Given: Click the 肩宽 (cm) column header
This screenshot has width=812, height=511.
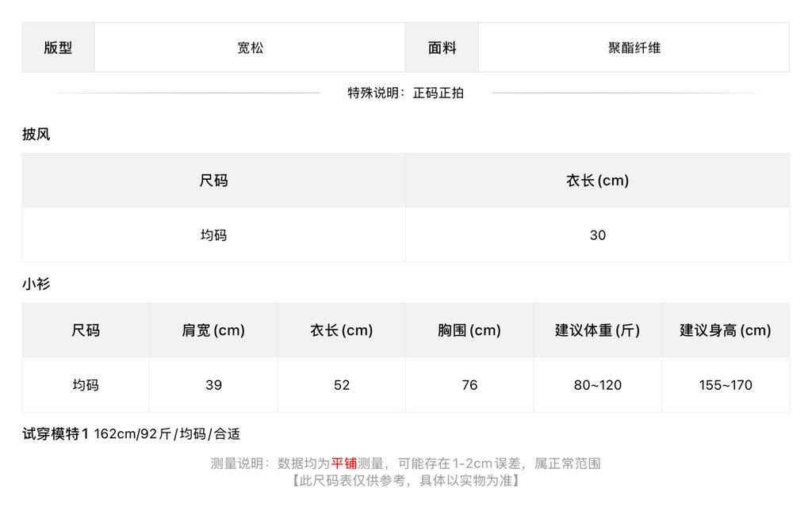Looking at the screenshot, I should [213, 330].
